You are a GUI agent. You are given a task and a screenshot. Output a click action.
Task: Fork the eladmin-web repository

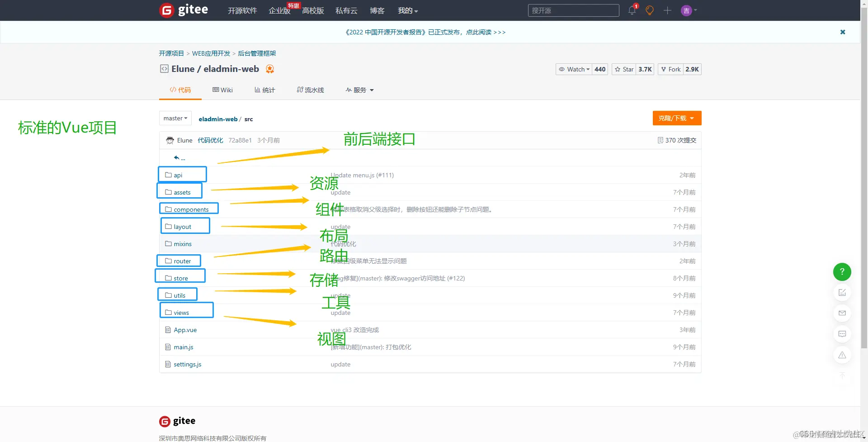(x=670, y=69)
